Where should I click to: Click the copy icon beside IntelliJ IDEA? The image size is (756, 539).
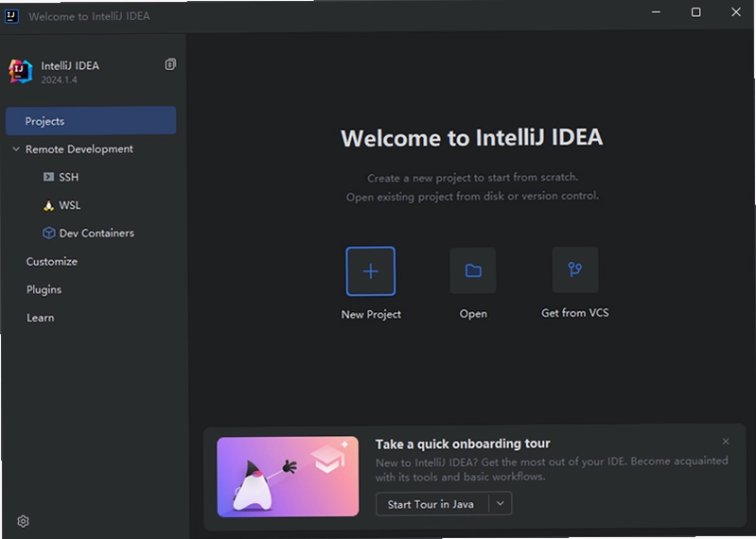tap(170, 64)
